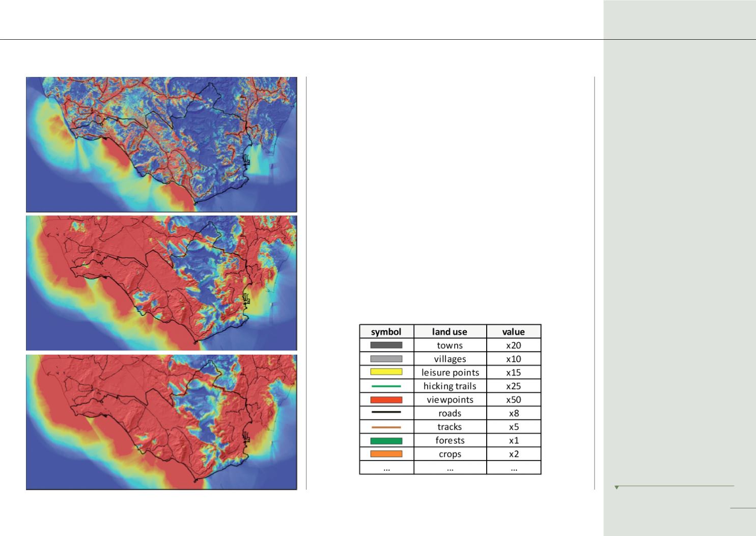Click the red viewpoints symbol swatch
Screen dimensions: 756x536
point(386,400)
